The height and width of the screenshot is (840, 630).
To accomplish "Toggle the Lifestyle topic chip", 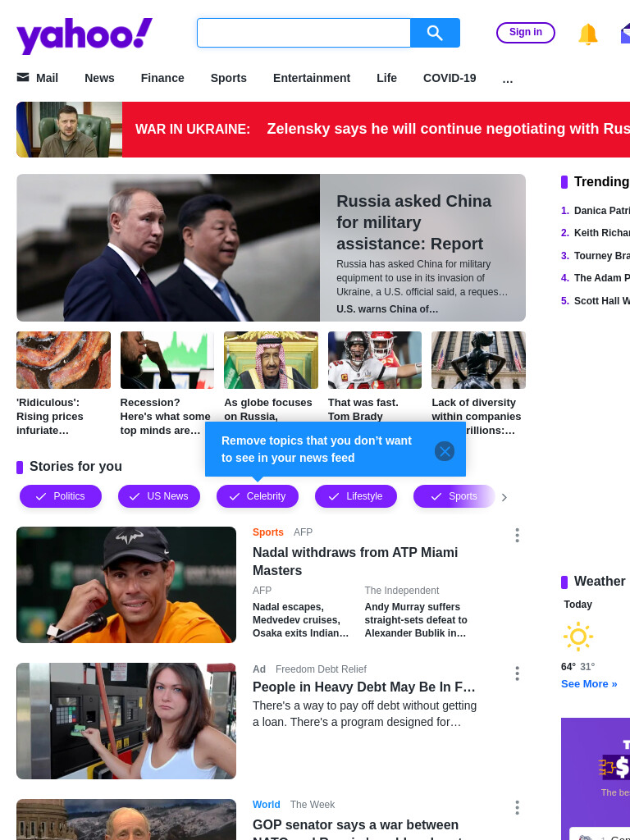I will pos(356,496).
